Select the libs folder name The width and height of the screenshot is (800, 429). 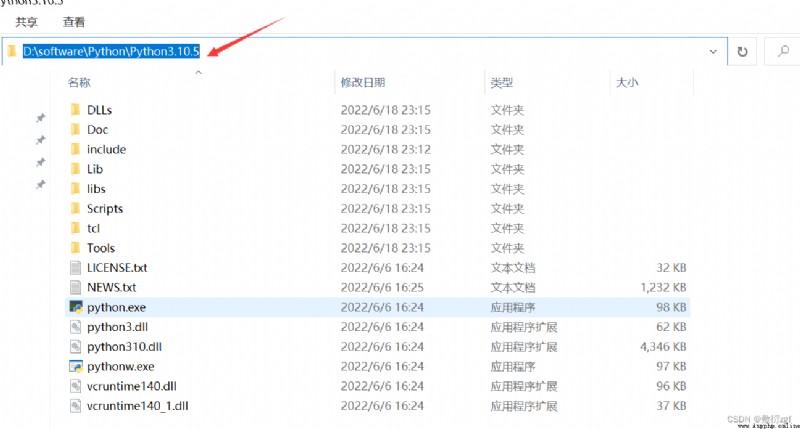(x=96, y=189)
